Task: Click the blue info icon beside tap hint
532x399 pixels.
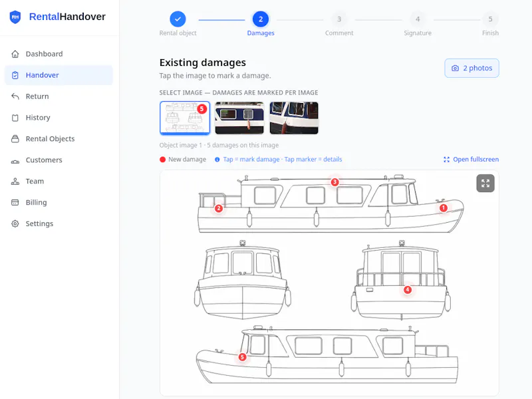Action: coord(217,160)
